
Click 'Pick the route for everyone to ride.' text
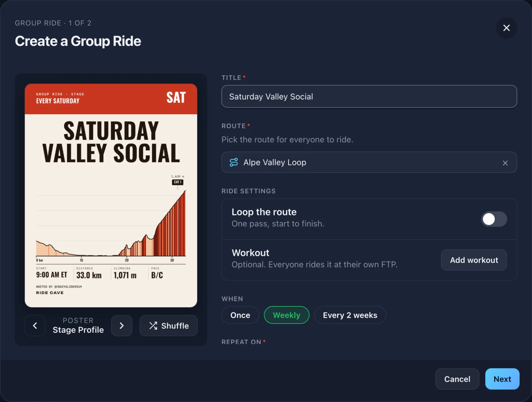click(287, 139)
